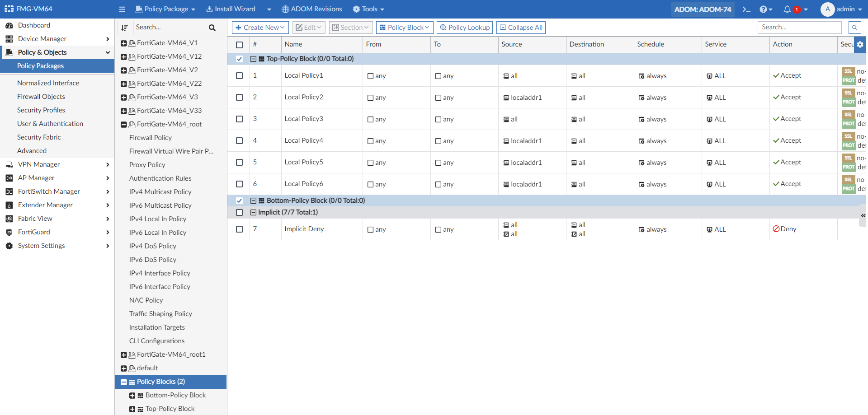Click the column settings gear icon
This screenshot has width=868, height=415.
860,44
